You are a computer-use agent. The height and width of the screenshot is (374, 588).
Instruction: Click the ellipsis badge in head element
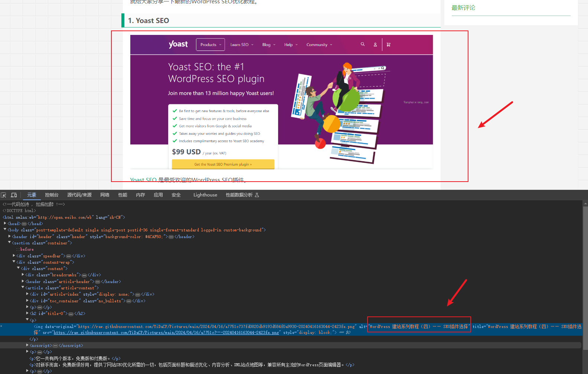coord(24,224)
